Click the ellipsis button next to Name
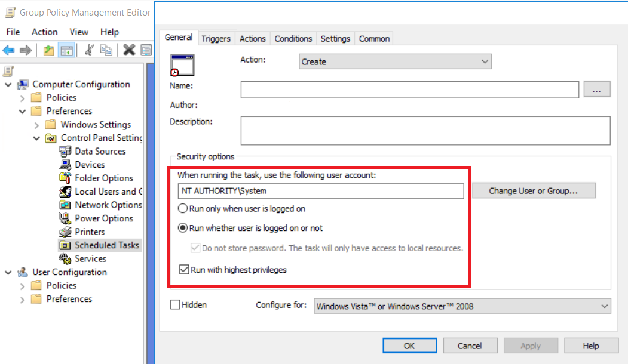Image resolution: width=628 pixels, height=364 pixels. click(597, 89)
